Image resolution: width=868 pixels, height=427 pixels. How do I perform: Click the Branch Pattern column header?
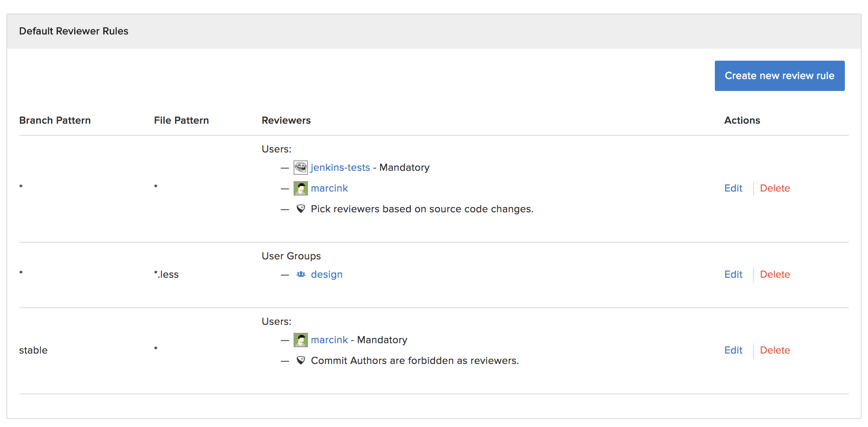coord(55,121)
